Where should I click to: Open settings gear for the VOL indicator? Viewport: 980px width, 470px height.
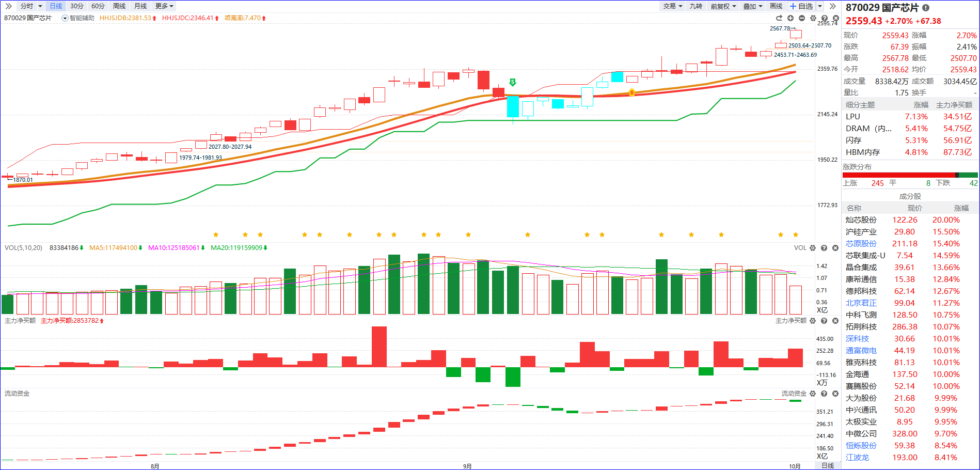point(813,248)
